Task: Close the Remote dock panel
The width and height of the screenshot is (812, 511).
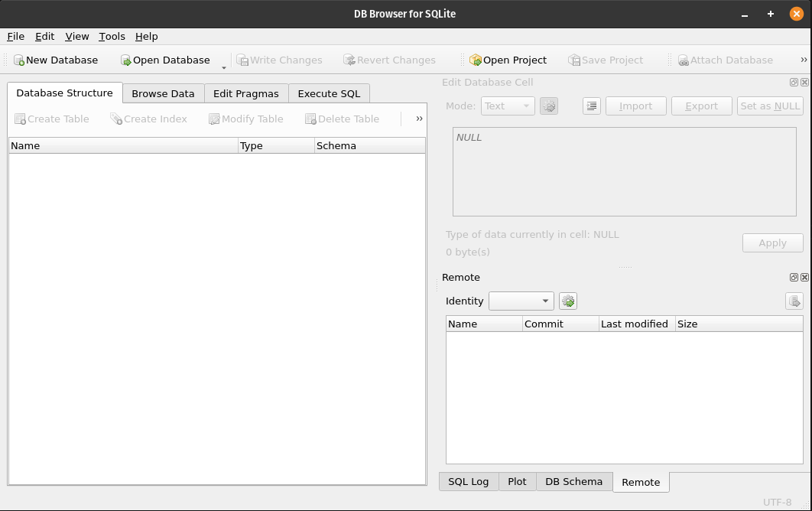Action: 804,278
